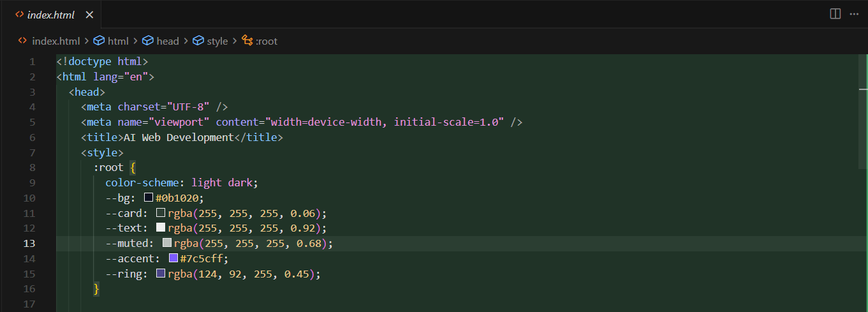Screen dimensions: 868x312
Task: Click the --accent #7c5cff color swatch
Action: click(173, 258)
